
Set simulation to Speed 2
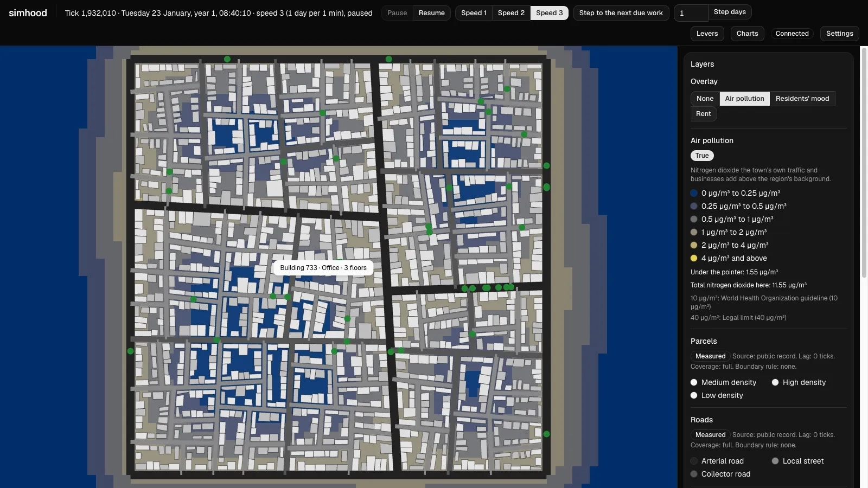click(x=511, y=13)
